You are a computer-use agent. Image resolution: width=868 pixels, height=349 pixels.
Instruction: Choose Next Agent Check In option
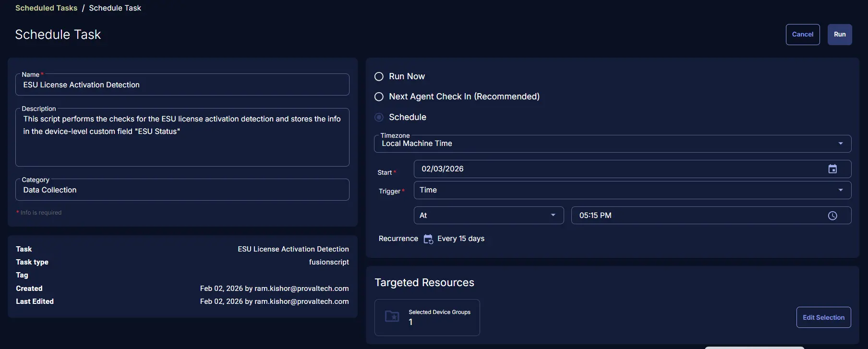click(379, 97)
